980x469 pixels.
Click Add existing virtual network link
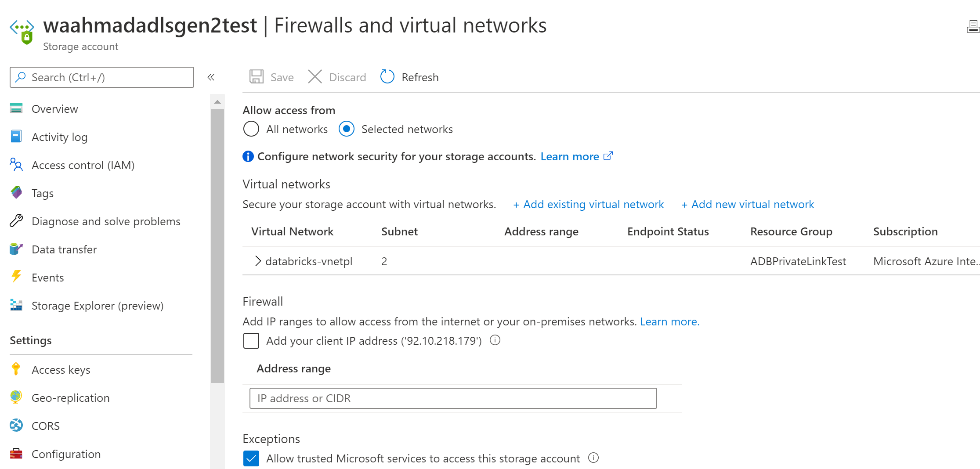(x=588, y=204)
